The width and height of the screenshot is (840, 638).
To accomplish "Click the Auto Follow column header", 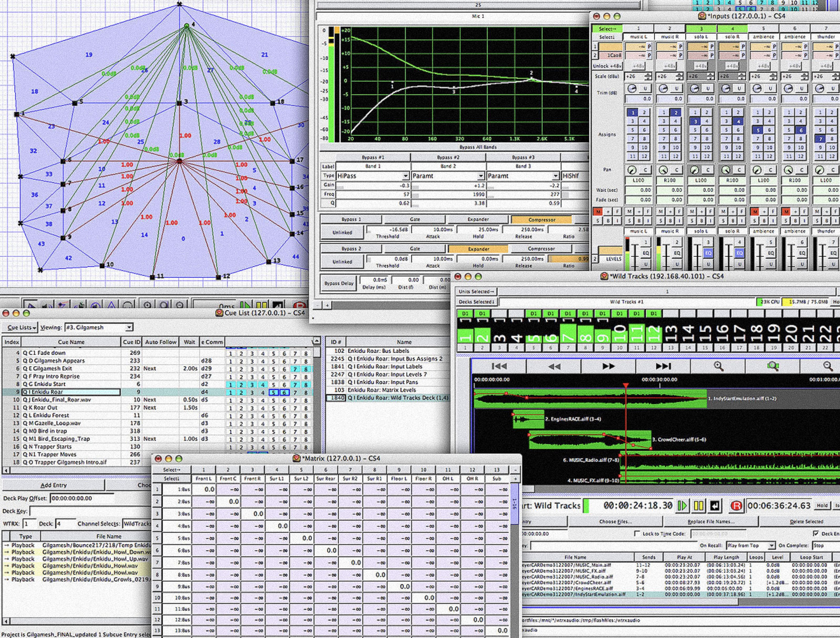I will (160, 342).
